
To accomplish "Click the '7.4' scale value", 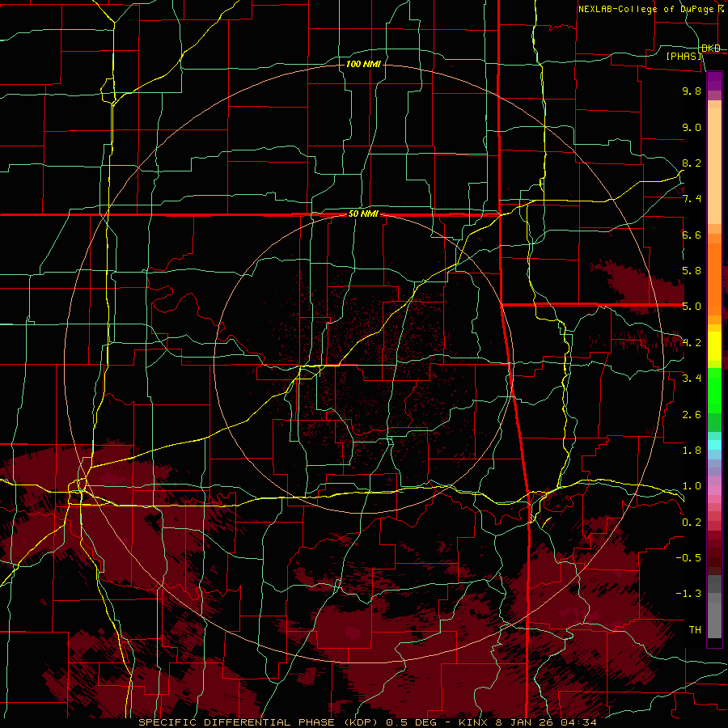I will (x=692, y=199).
